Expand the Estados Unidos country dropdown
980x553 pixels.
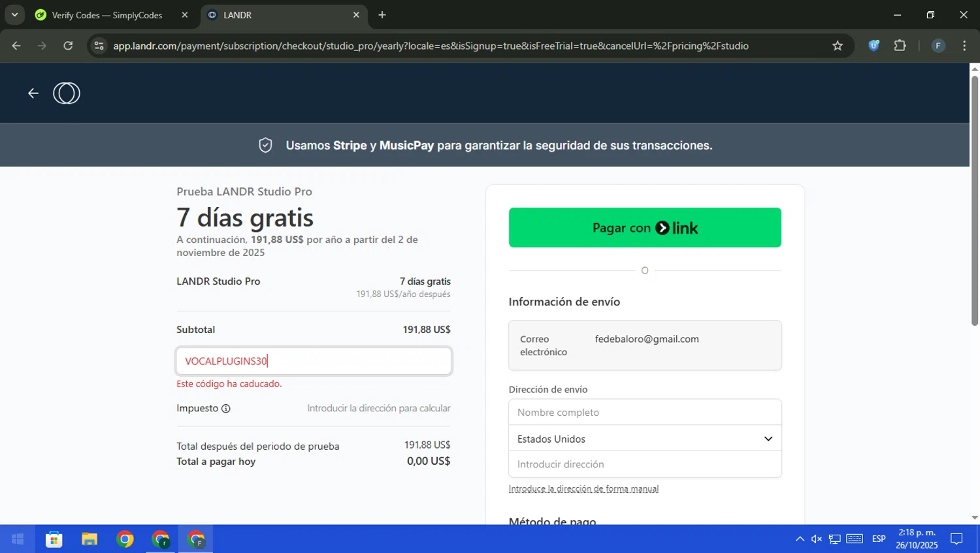(x=645, y=439)
